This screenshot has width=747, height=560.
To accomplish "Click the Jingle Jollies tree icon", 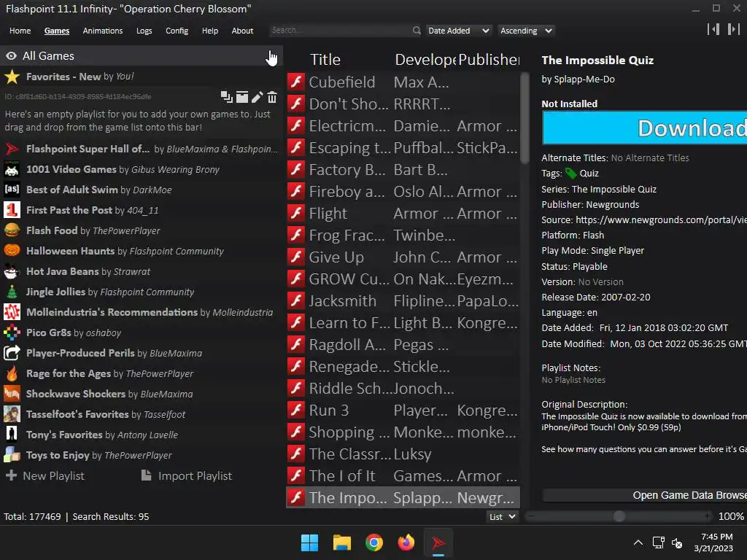I will click(x=12, y=292).
